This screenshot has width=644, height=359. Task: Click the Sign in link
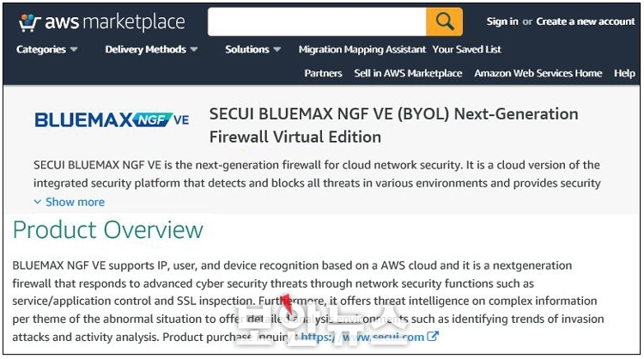(502, 21)
